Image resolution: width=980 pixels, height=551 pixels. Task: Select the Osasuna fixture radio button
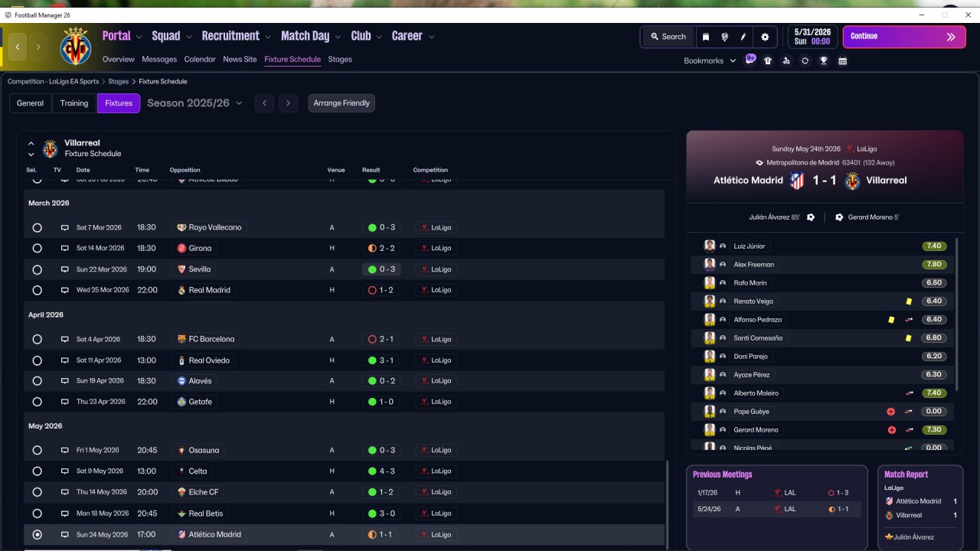[x=37, y=450]
